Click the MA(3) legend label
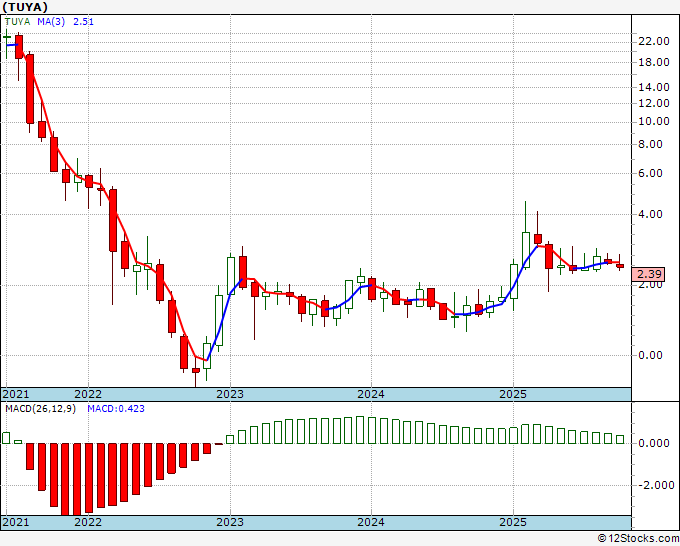The height and width of the screenshot is (546, 680). 51,22
